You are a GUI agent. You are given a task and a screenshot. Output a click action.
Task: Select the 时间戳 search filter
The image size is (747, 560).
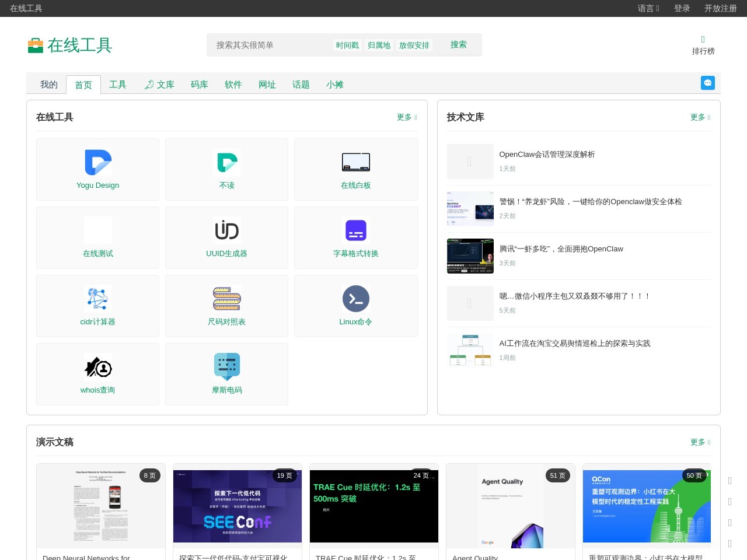[x=347, y=45]
